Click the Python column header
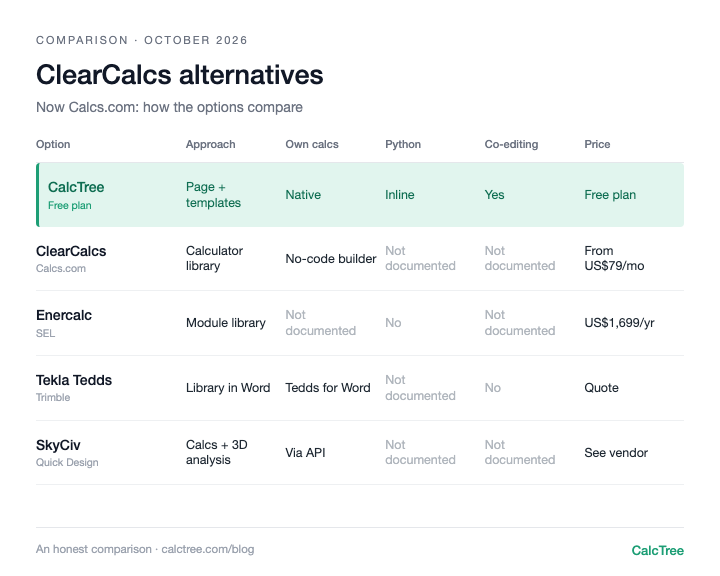The height and width of the screenshot is (576, 720). point(403,144)
